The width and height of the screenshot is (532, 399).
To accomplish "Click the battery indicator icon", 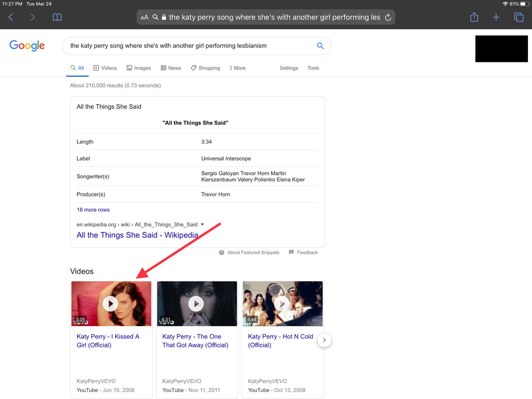I will (525, 3).
